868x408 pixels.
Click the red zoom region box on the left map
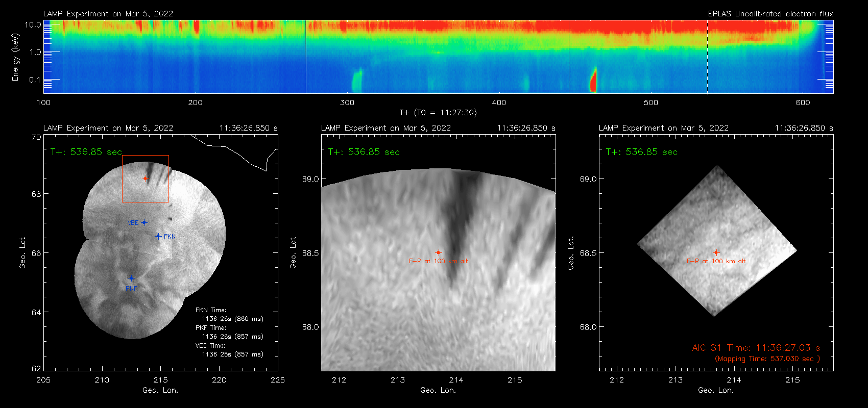coord(146,179)
